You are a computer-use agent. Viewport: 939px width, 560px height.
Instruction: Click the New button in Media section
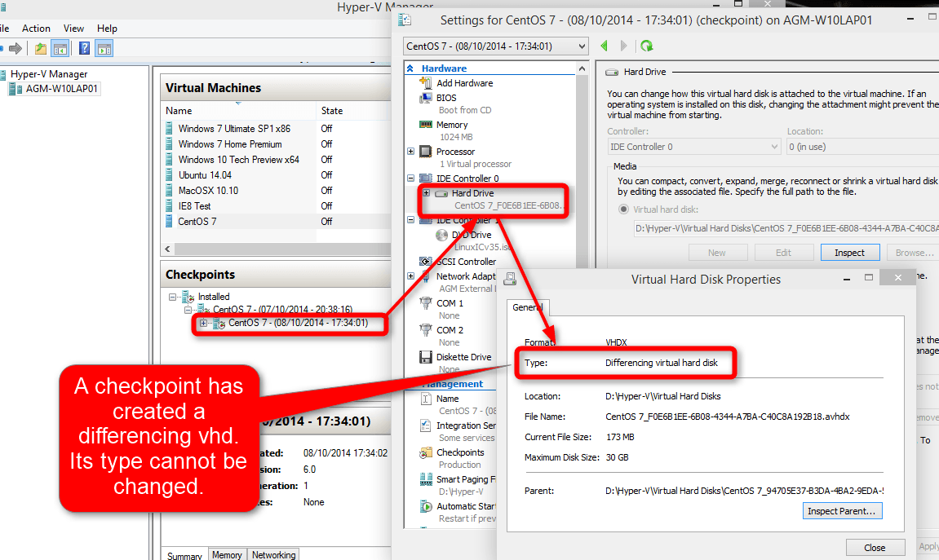717,253
